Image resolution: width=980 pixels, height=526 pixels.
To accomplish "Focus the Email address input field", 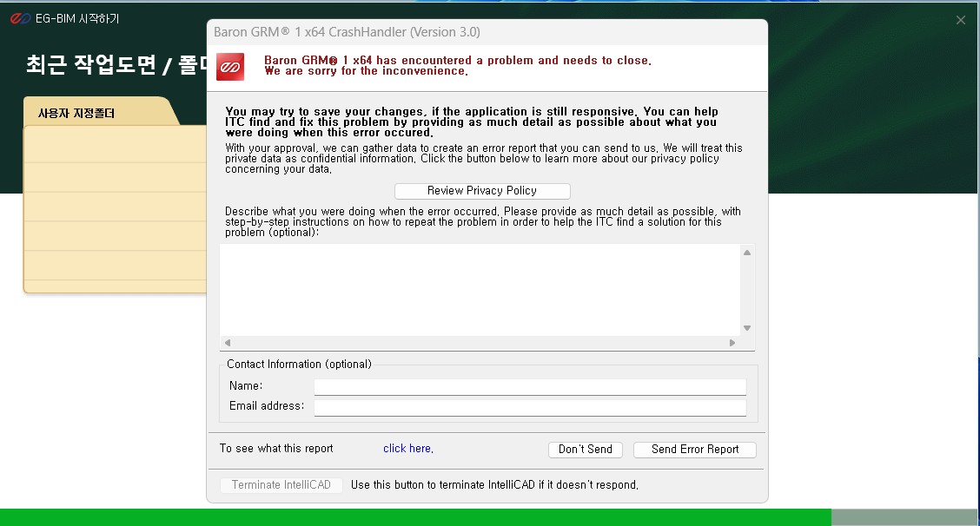I will pyautogui.click(x=530, y=407).
